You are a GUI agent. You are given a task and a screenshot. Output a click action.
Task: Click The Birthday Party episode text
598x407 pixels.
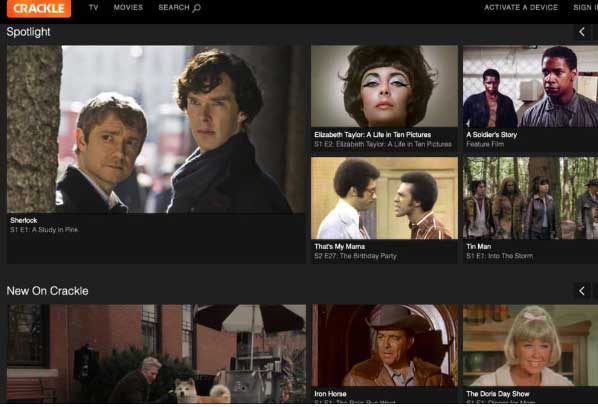[x=368, y=256]
